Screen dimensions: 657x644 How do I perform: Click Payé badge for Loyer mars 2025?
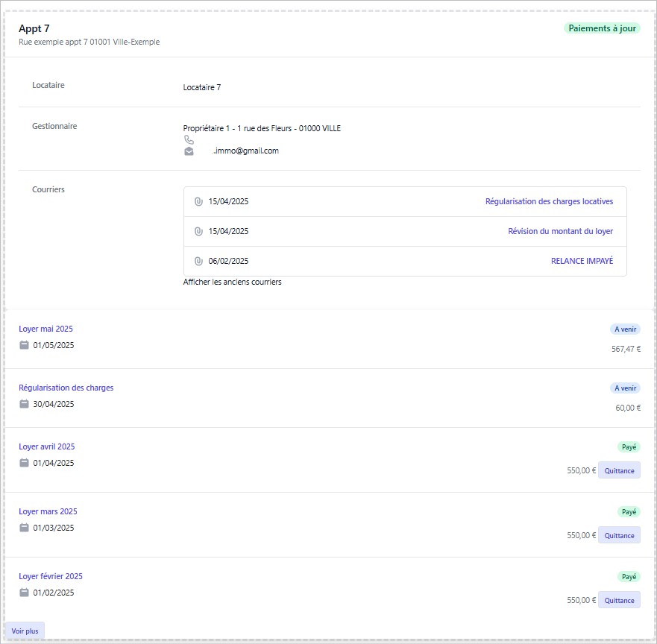[x=629, y=511]
